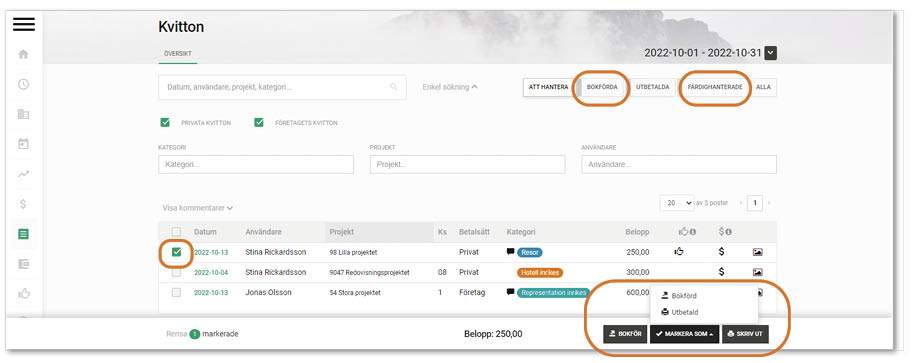912x363 pixels.
Task: Select the Att hantera filter tab
Action: coord(548,87)
